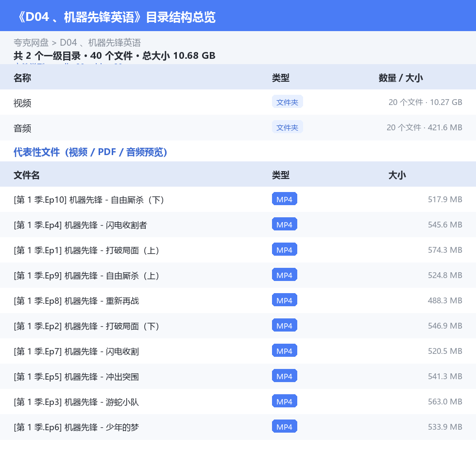Select the size value 541.3 MB
Viewport: 476px width, 455px height.
pyautogui.click(x=445, y=376)
